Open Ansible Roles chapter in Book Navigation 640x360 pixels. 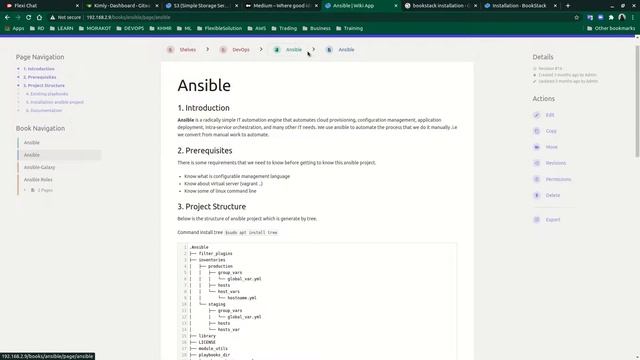tap(38, 180)
